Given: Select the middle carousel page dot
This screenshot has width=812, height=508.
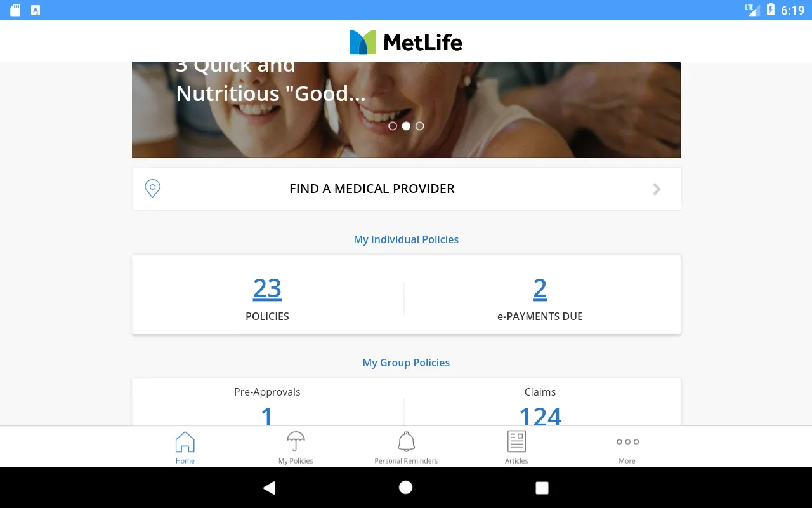Looking at the screenshot, I should [406, 126].
